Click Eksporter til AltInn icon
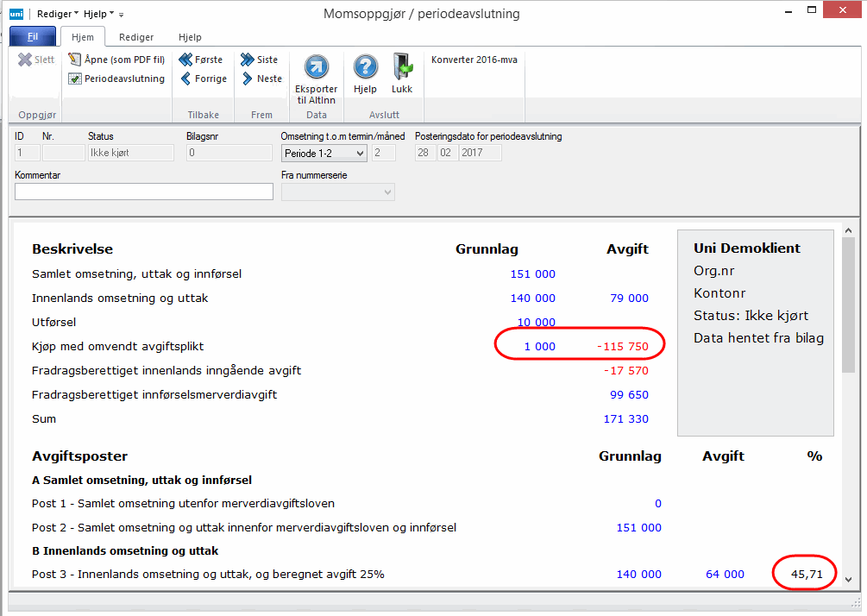 317,66
